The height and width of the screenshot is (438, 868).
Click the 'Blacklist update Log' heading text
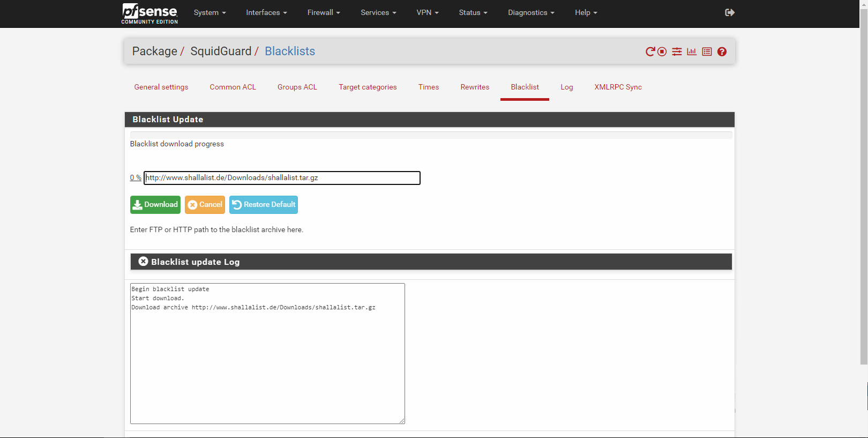[x=196, y=262]
